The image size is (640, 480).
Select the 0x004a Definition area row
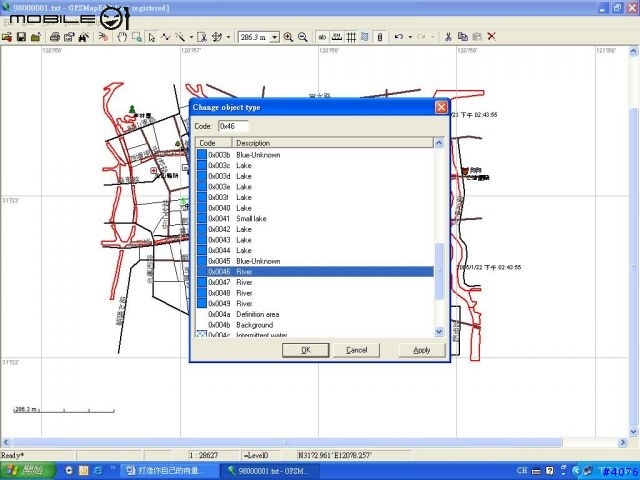tap(315, 314)
